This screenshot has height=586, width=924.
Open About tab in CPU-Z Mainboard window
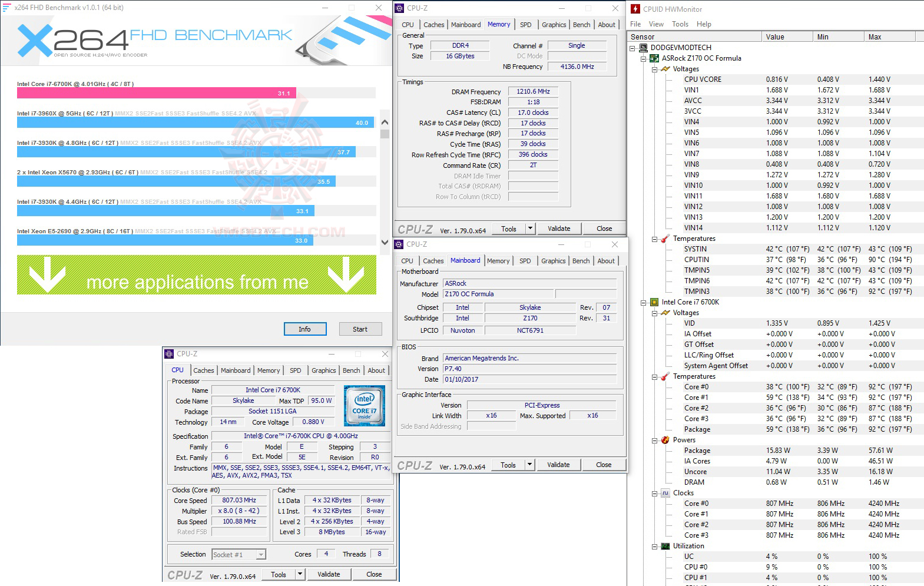606,261
